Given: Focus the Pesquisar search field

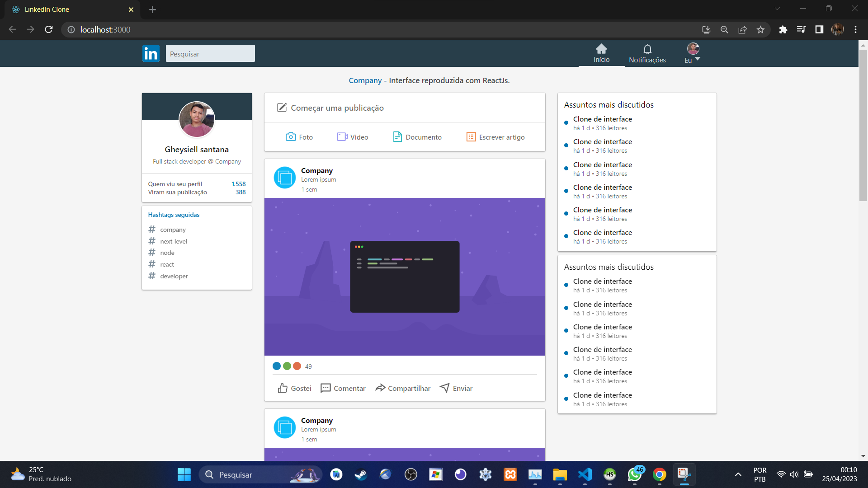Looking at the screenshot, I should point(210,54).
